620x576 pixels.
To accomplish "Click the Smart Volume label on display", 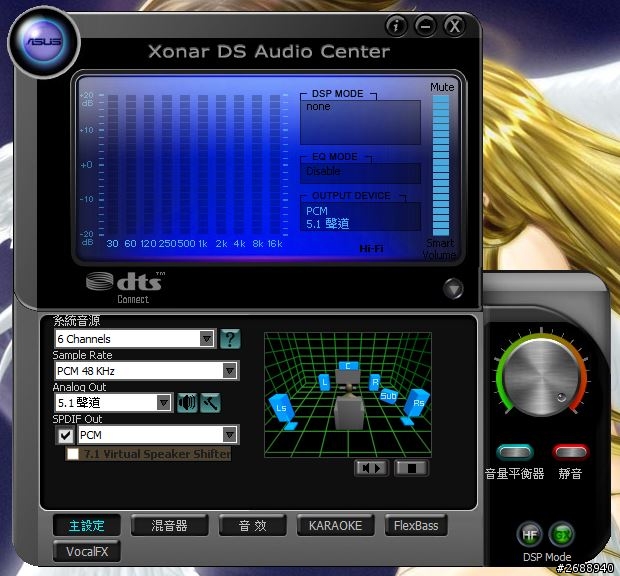I will tap(439, 249).
